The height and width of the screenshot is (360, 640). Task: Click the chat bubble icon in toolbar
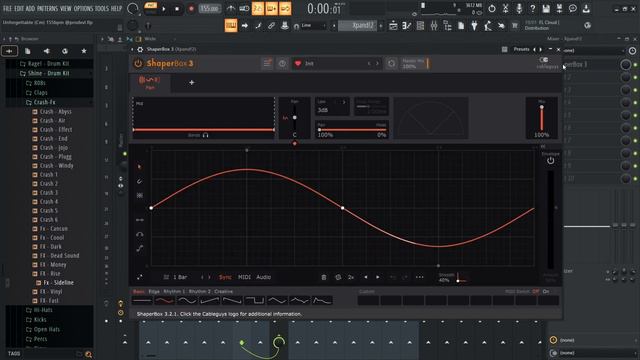[x=573, y=9]
